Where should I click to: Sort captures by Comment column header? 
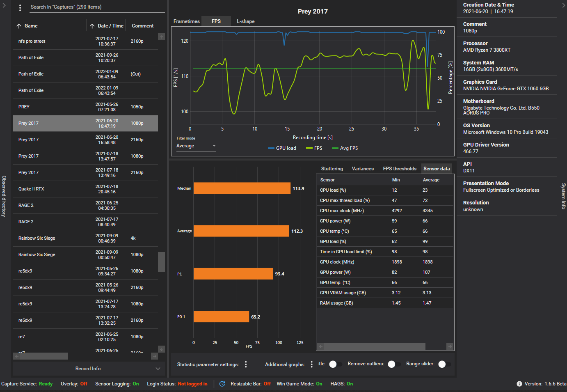tap(142, 26)
